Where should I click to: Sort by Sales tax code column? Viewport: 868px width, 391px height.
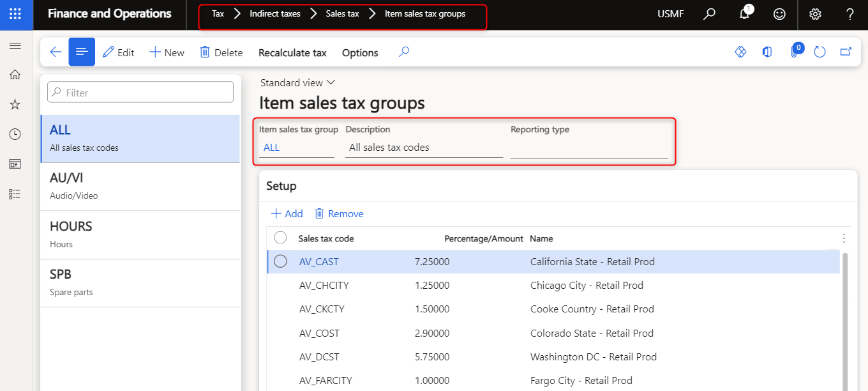point(326,238)
